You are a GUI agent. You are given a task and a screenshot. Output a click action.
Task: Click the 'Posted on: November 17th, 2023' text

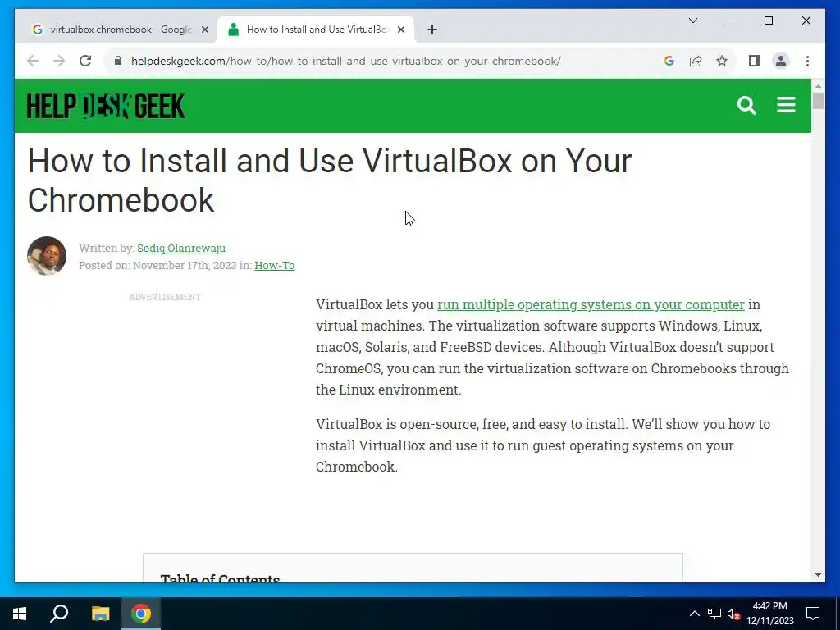coord(157,265)
